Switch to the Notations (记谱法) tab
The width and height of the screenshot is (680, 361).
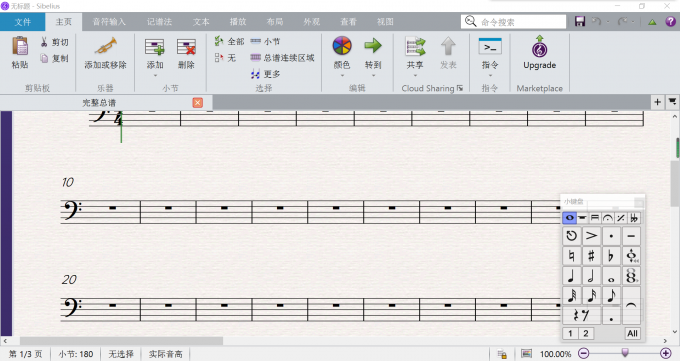click(159, 22)
